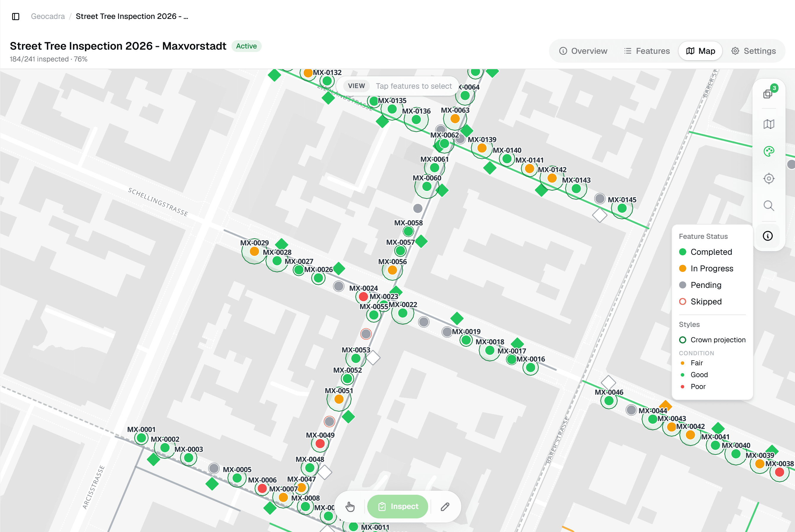Select tree marker MX-0145
Screen dimensions: 795x532
[622, 208]
